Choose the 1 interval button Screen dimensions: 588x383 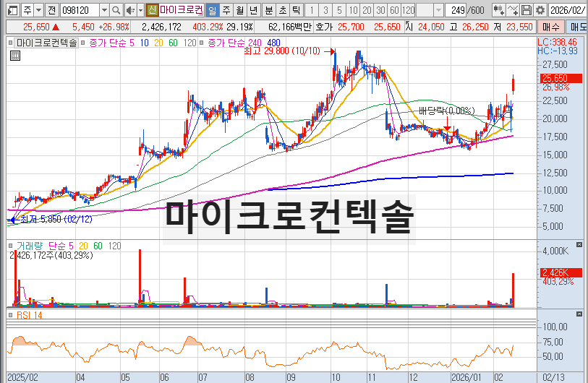(312, 10)
